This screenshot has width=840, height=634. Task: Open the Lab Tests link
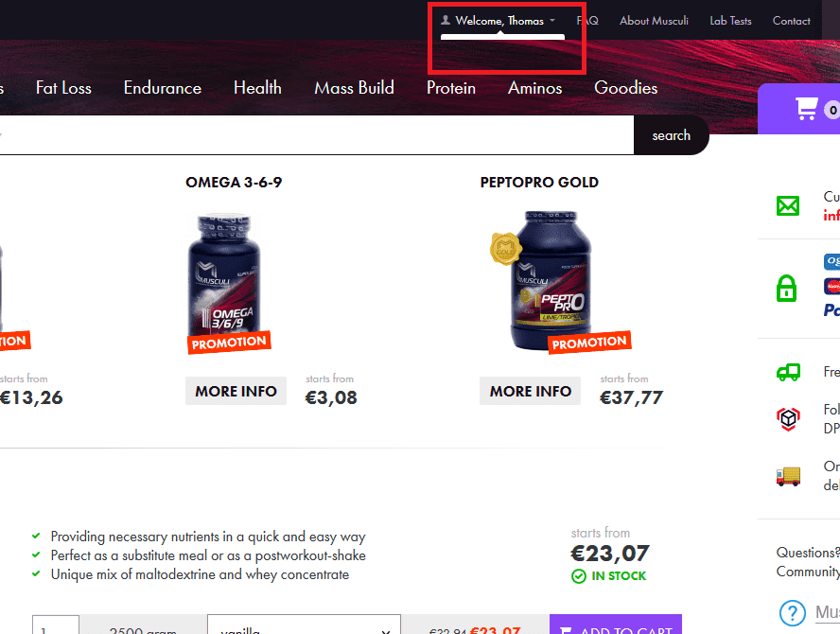click(x=730, y=21)
